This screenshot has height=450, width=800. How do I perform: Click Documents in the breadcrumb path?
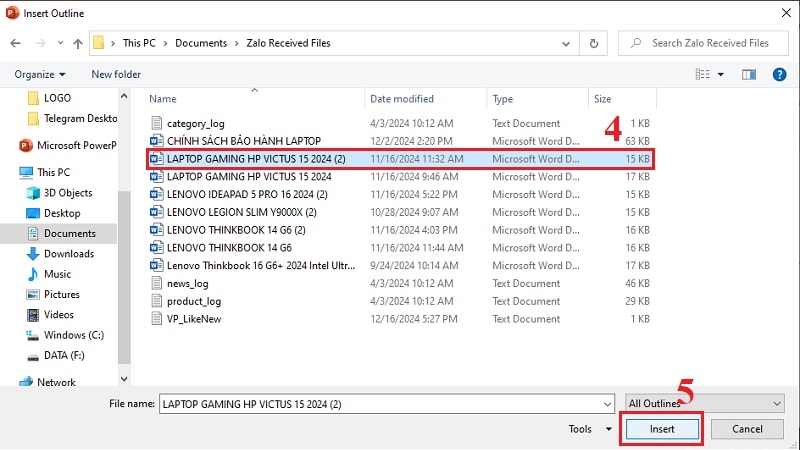(x=201, y=43)
